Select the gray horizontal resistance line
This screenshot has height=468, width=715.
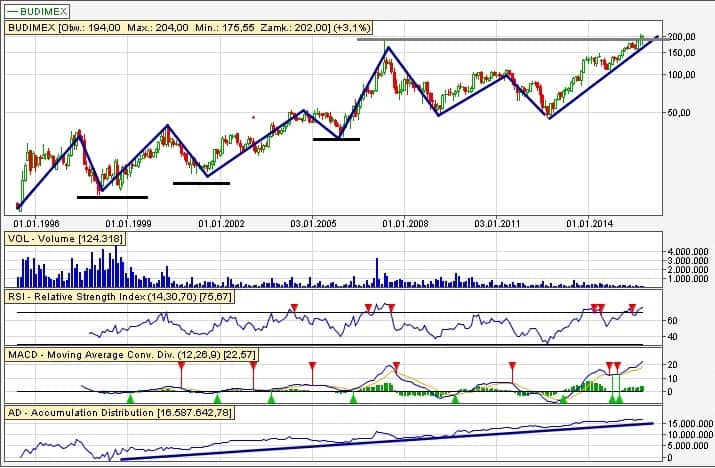click(500, 39)
